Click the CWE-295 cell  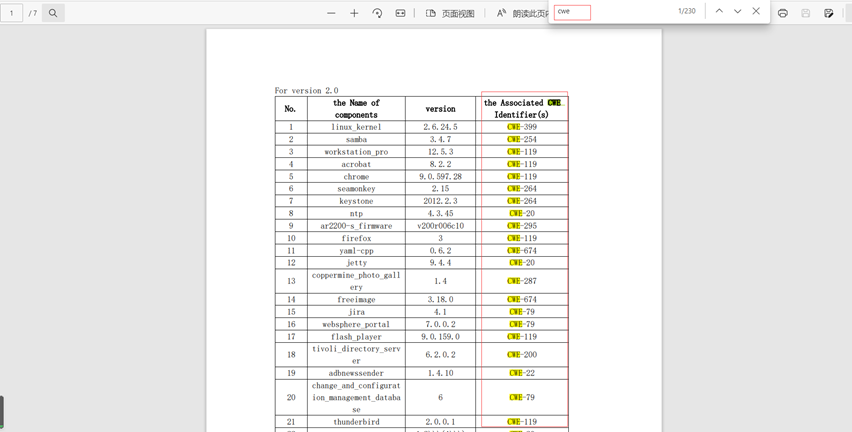[522, 226]
